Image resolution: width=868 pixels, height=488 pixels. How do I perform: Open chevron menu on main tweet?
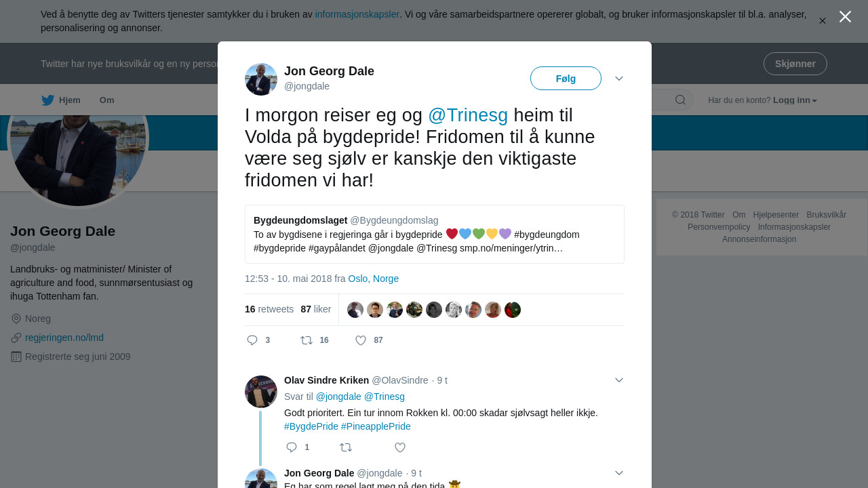(x=619, y=79)
